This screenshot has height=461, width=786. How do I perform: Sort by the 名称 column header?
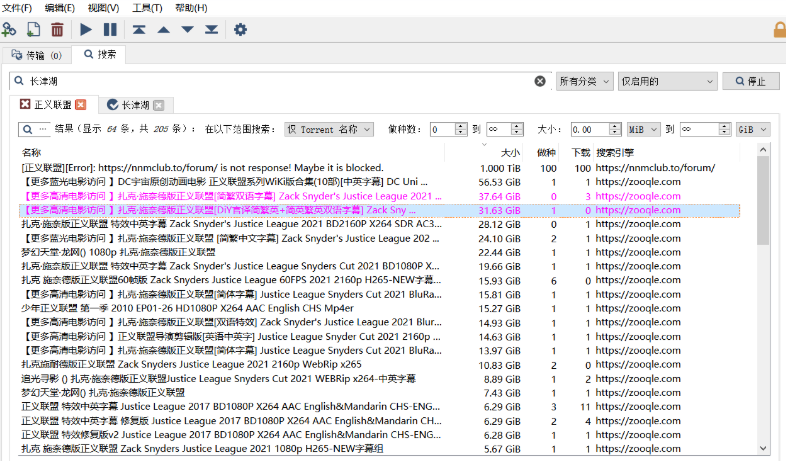pos(31,152)
